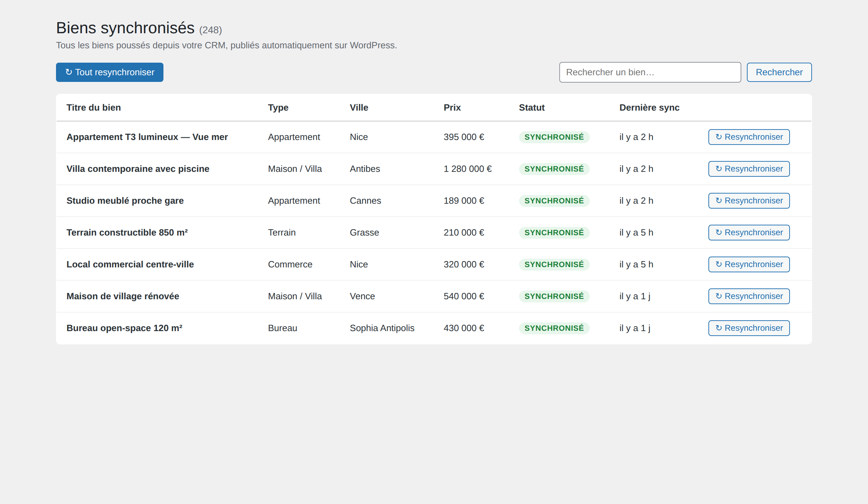The height and width of the screenshot is (504, 868).
Task: Open the Terrain constructible 850 m² title
Action: click(x=127, y=232)
